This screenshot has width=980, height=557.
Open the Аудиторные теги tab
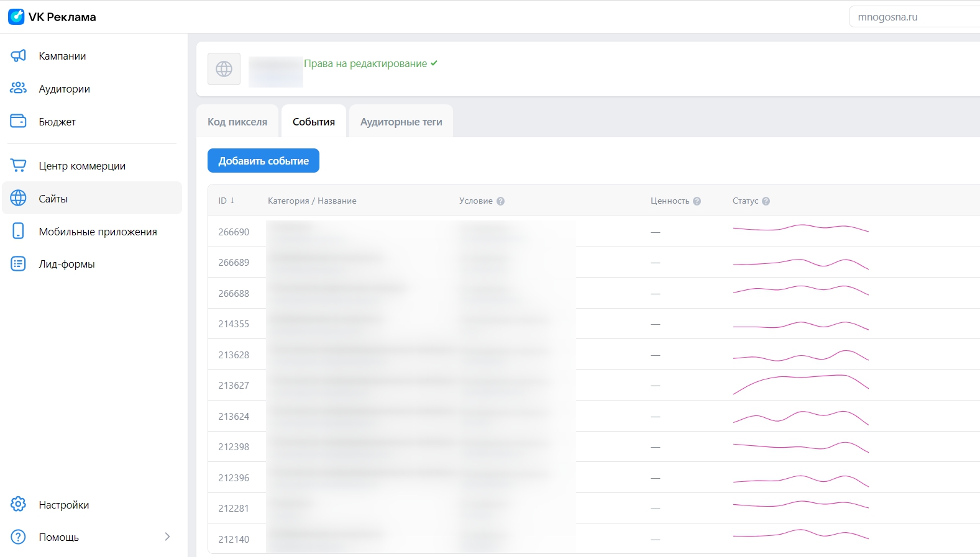tap(401, 122)
